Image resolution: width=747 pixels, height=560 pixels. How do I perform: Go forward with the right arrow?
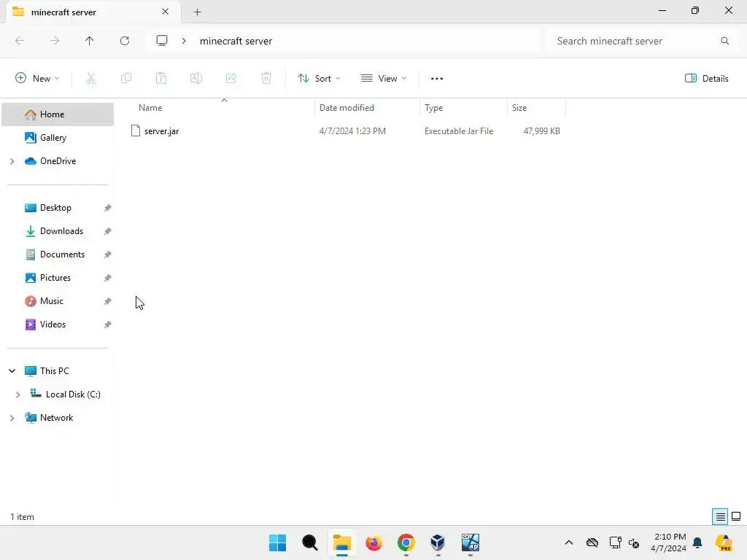coord(55,41)
